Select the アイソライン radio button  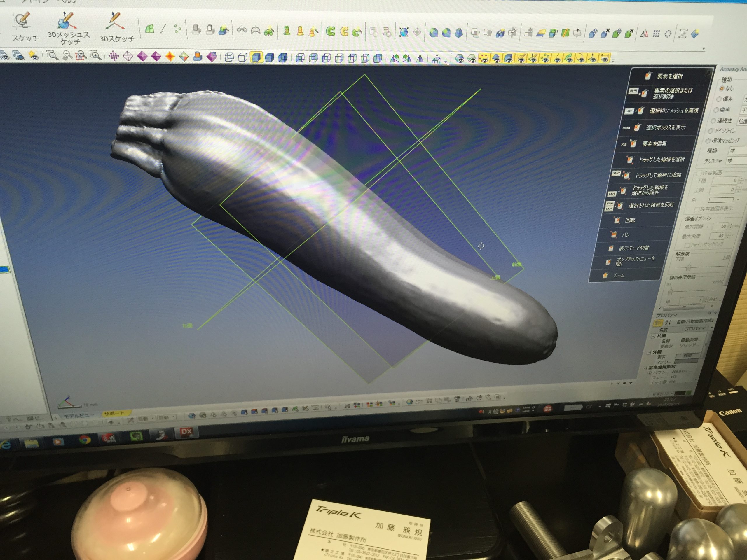[x=710, y=131]
